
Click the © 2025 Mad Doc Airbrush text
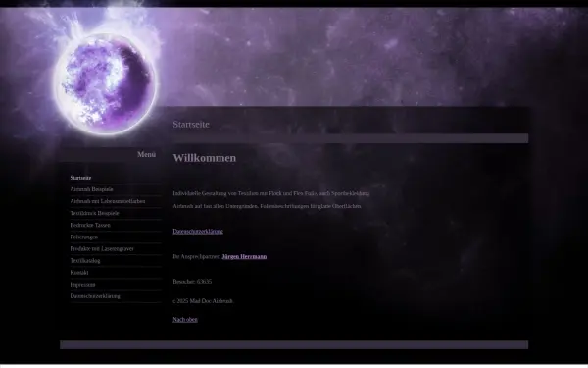click(203, 301)
